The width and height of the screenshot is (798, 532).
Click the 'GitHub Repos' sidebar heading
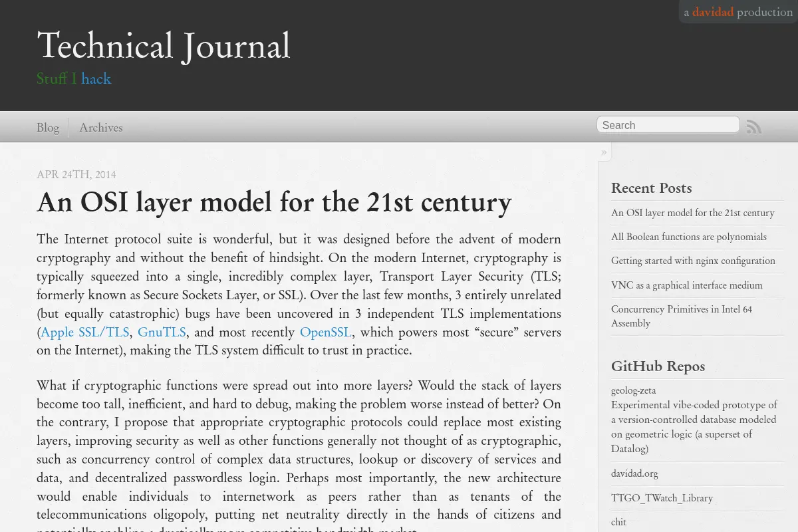tap(658, 366)
